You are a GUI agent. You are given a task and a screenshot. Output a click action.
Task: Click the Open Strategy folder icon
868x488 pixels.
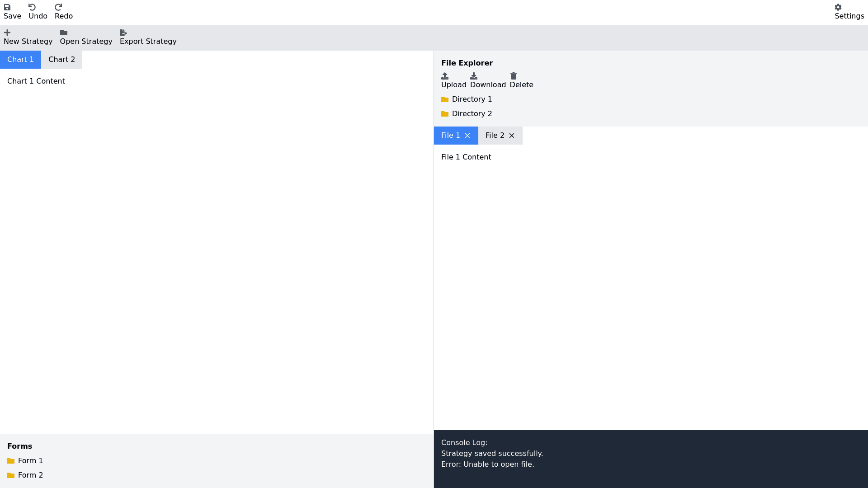point(64,33)
